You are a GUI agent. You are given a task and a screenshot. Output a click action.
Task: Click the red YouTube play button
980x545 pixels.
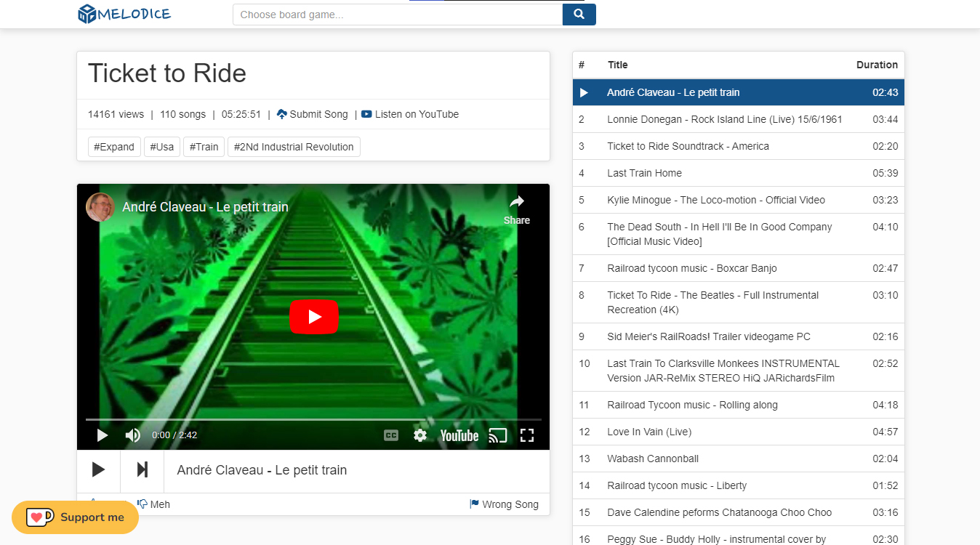point(314,317)
